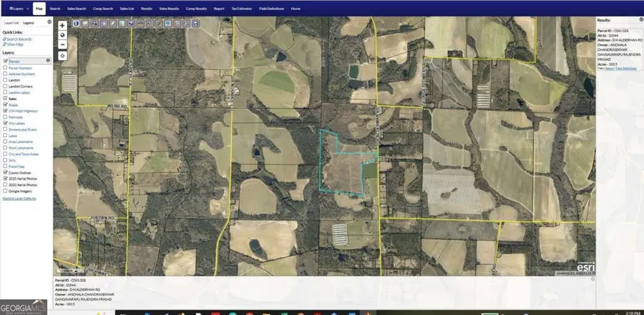Click the Restore Layer Defaults link

(x=20, y=199)
